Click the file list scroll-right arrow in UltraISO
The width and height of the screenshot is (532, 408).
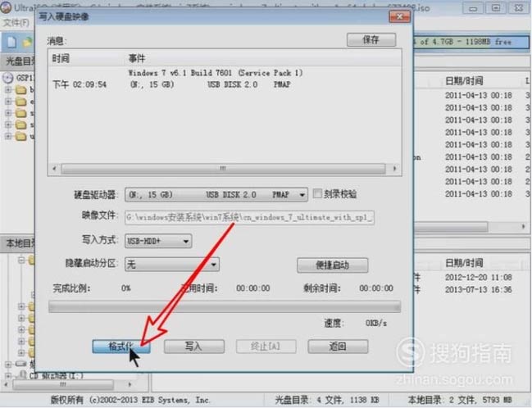[524, 226]
